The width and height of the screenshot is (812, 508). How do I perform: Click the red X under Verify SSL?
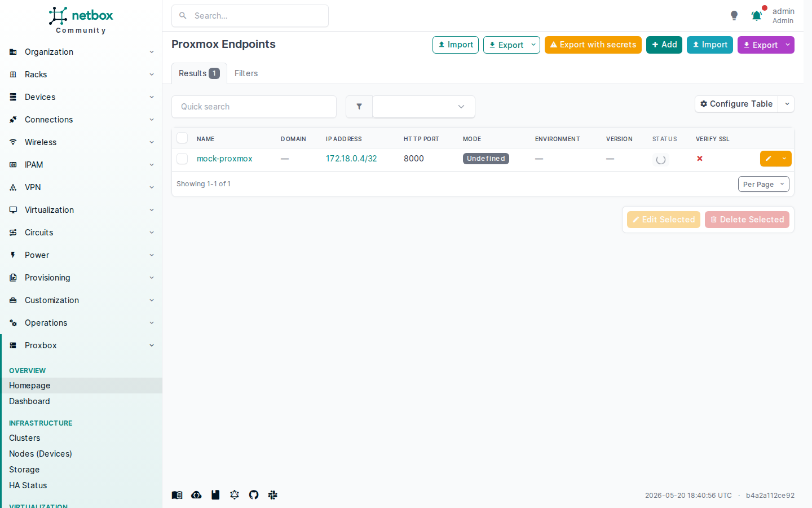[700, 159]
